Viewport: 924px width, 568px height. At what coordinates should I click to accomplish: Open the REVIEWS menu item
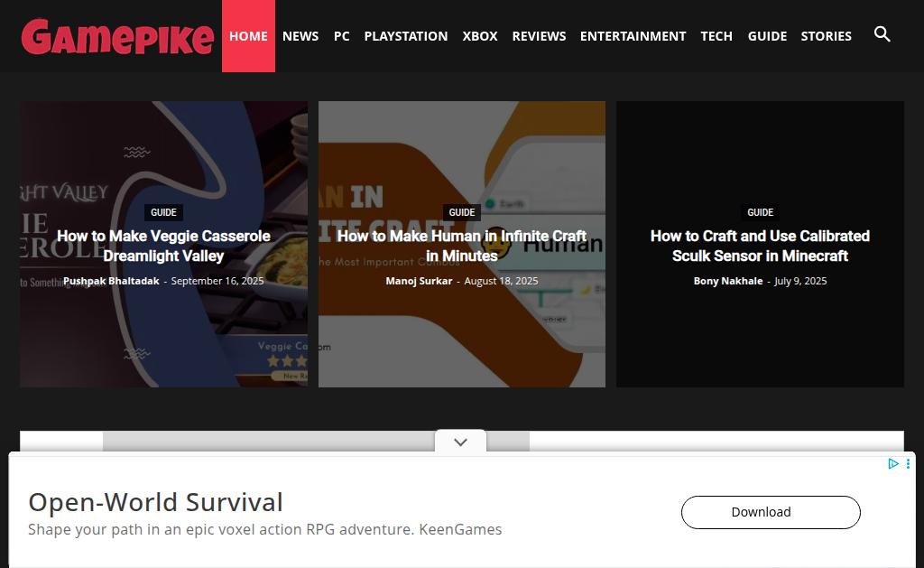tap(539, 36)
